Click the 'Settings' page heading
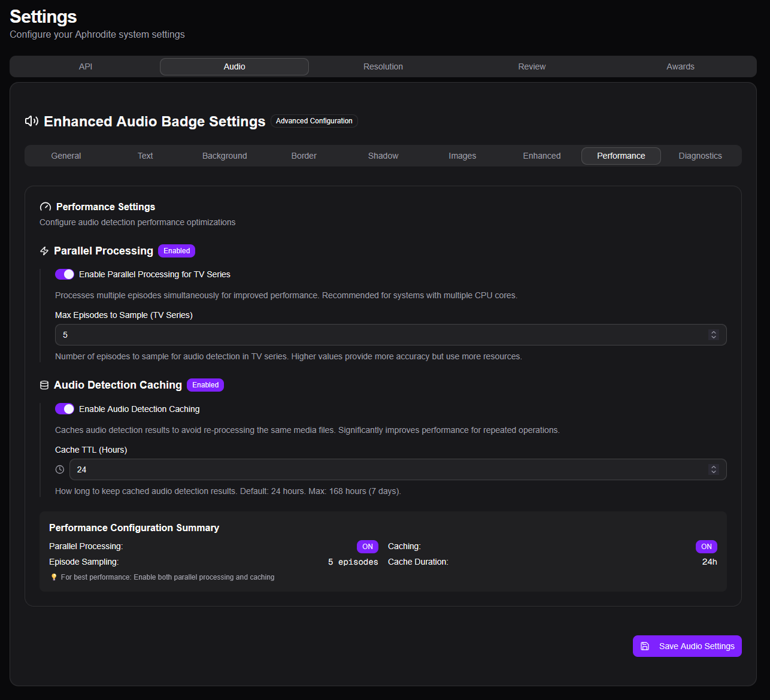The height and width of the screenshot is (700, 770). click(44, 16)
